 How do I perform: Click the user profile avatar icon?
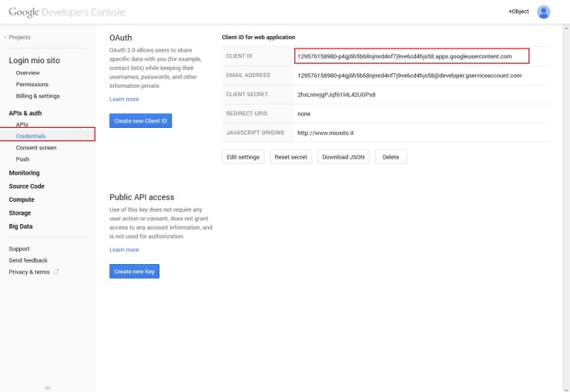point(544,12)
